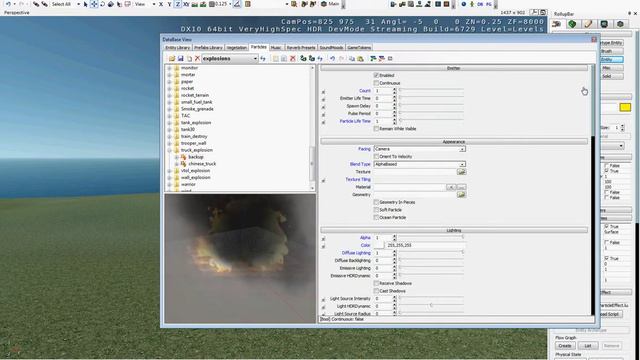The width and height of the screenshot is (640, 360).
Task: Switch to Prefabs Library tab
Action: click(x=208, y=48)
